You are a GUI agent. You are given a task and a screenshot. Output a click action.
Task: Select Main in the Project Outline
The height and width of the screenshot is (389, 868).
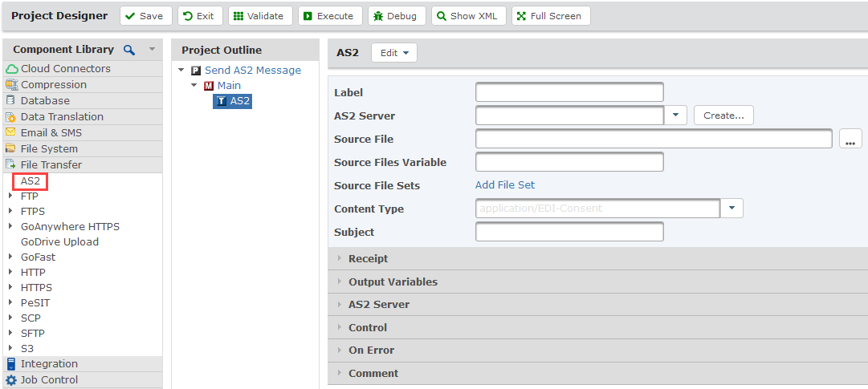pos(229,86)
